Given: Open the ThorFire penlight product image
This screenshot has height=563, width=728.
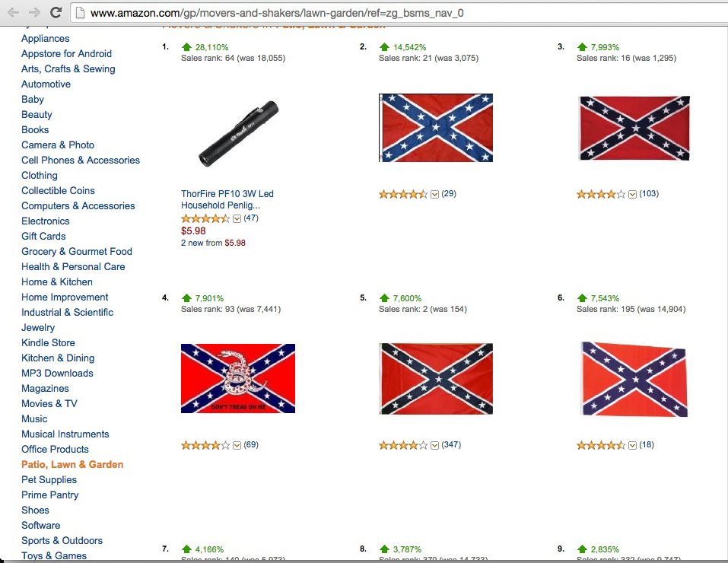Looking at the screenshot, I should pos(238,134).
